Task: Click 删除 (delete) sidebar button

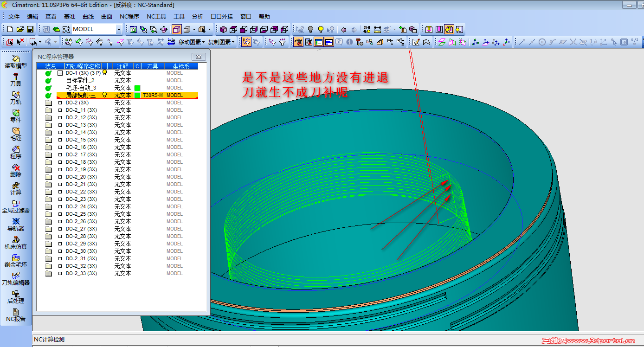Action: click(x=16, y=170)
